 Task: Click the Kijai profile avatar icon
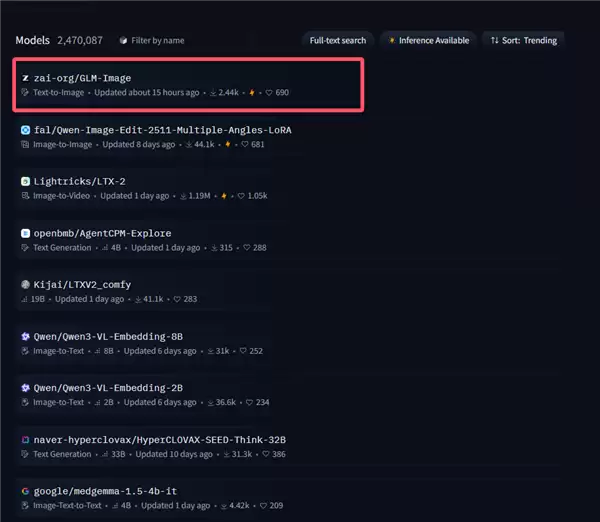pyautogui.click(x=25, y=285)
